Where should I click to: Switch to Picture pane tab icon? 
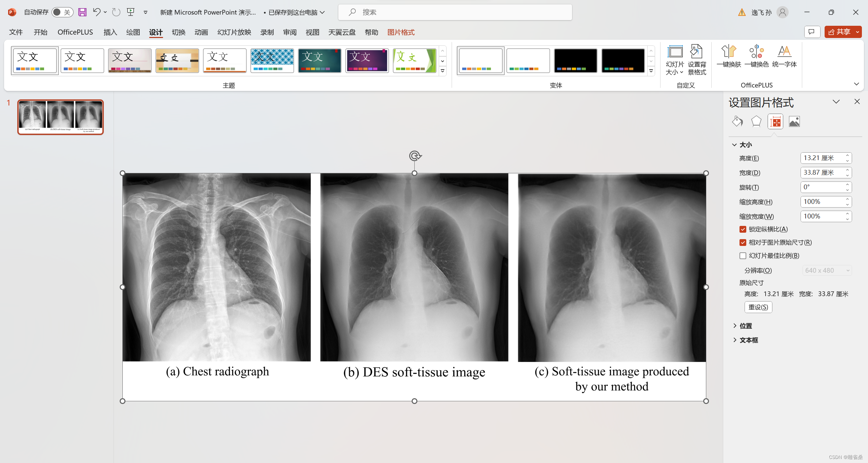[x=794, y=121]
